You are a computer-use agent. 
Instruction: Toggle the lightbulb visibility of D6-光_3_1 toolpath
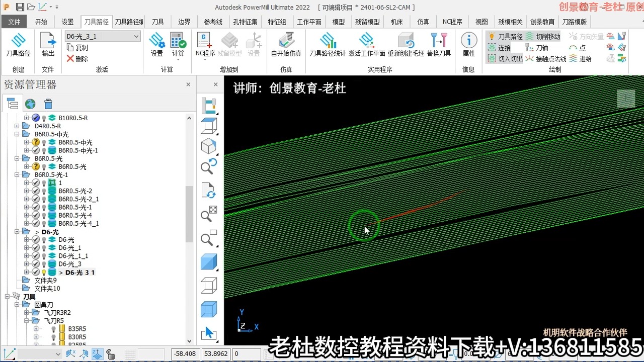click(43, 272)
